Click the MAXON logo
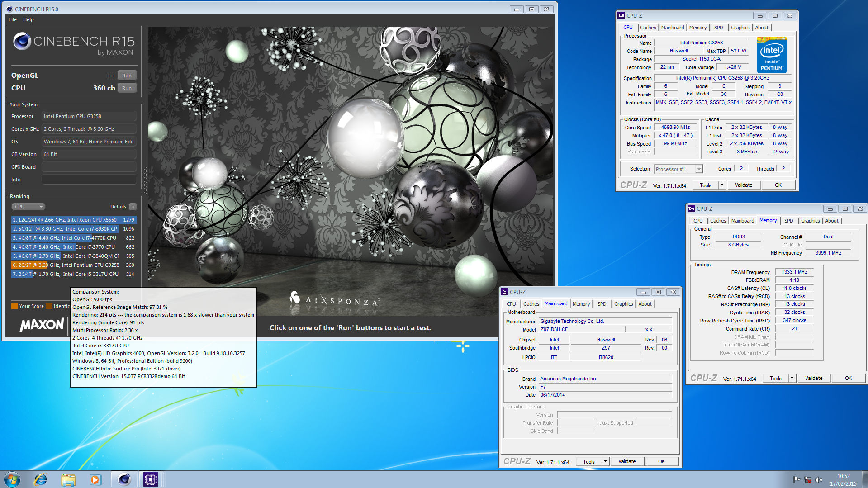 click(x=42, y=324)
